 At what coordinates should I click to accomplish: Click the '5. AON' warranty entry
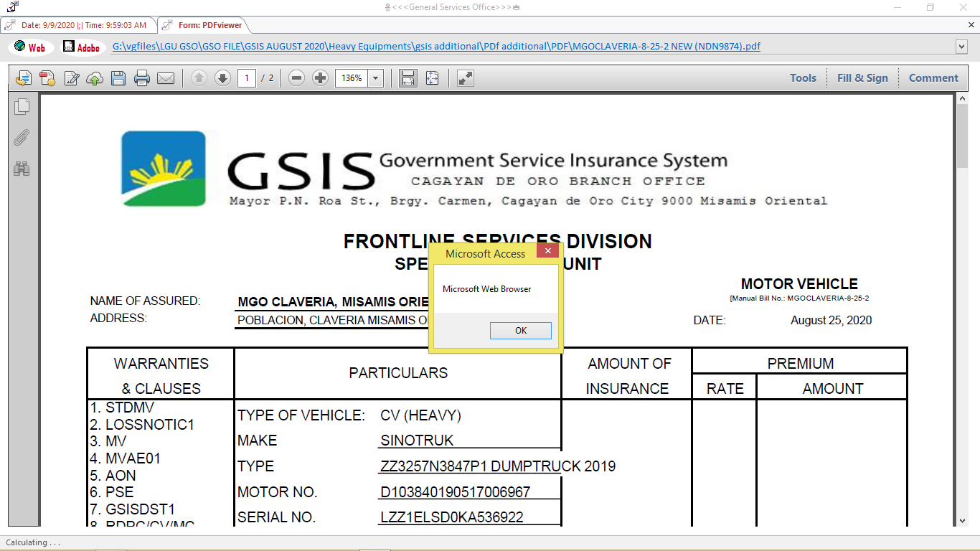[113, 476]
